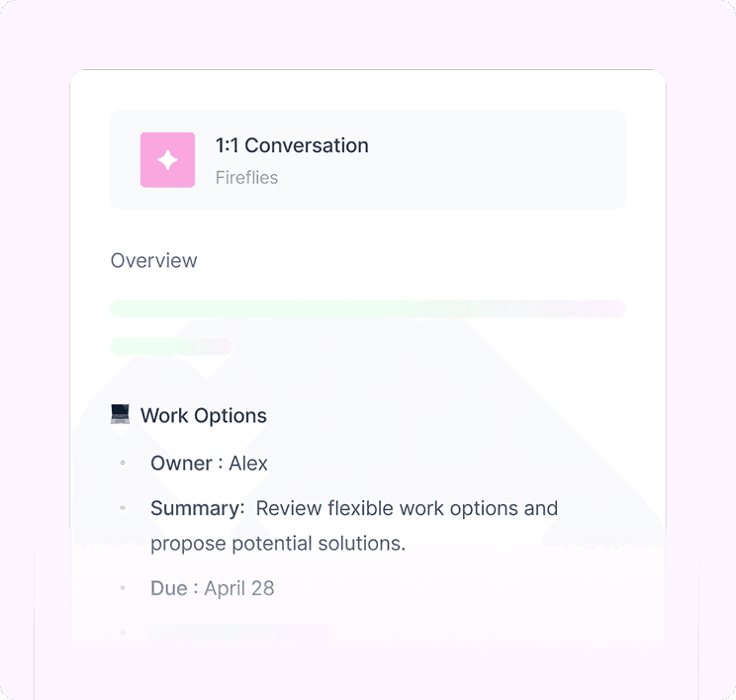Click the Due : April 28 line

click(212, 588)
